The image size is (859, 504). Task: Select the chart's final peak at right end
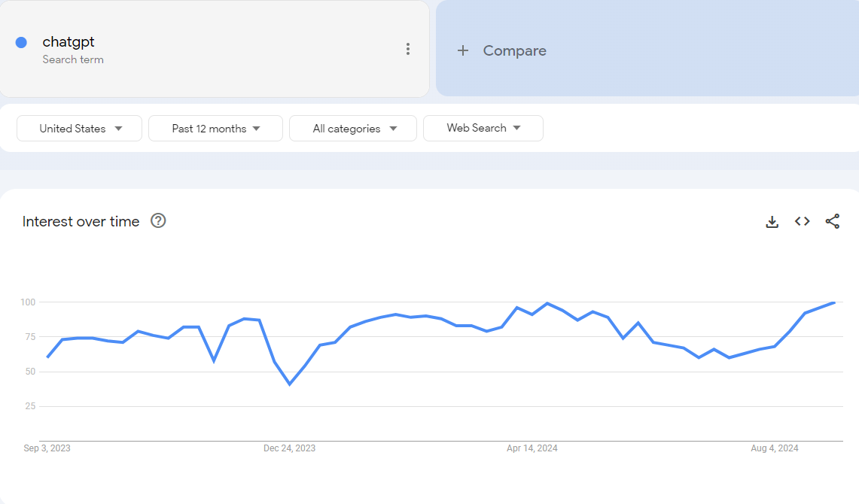[x=833, y=302]
